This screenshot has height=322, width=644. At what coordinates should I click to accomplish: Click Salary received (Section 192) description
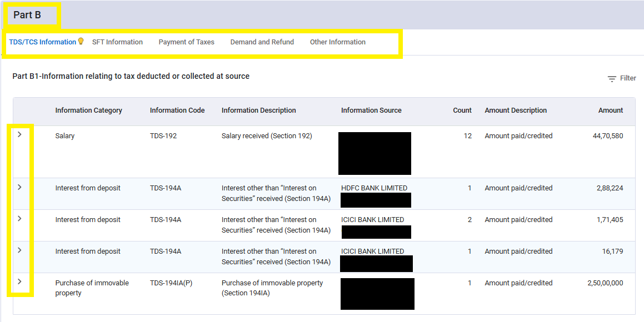267,136
